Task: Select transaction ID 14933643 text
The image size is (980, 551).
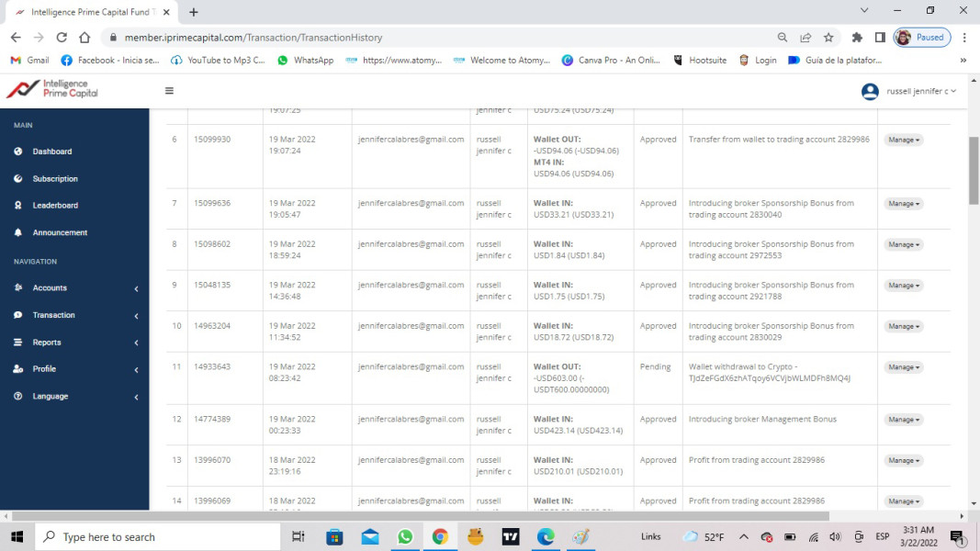Action: tap(212, 366)
